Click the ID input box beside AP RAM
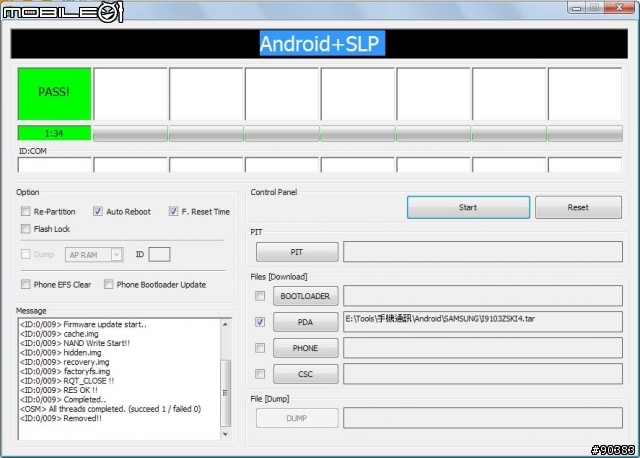This screenshot has height=458, width=640. pyautogui.click(x=159, y=254)
